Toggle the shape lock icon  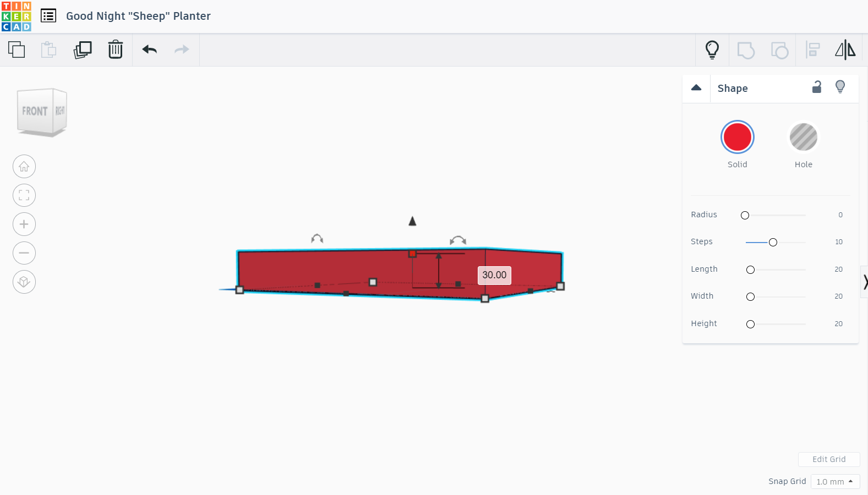tap(817, 87)
